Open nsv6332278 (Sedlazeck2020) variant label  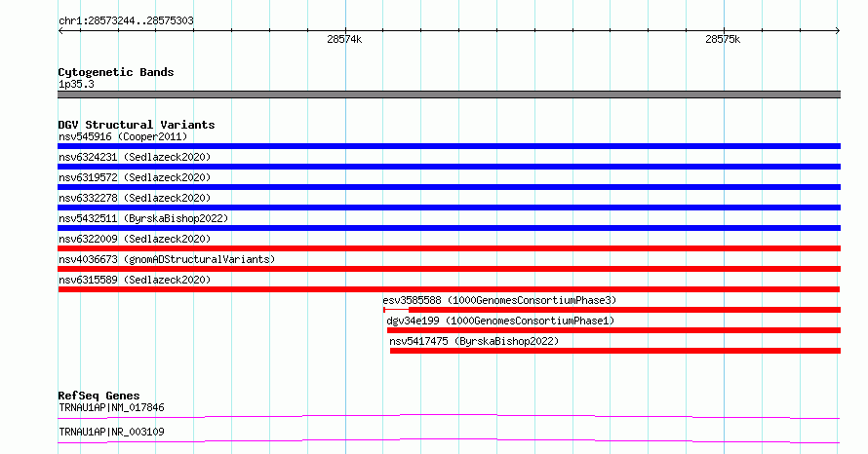(135, 198)
